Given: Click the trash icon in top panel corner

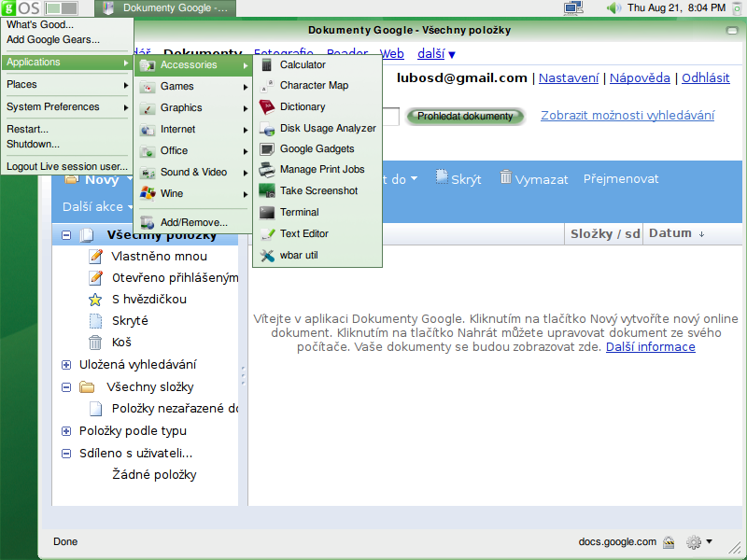Looking at the screenshot, I should [x=738, y=7].
